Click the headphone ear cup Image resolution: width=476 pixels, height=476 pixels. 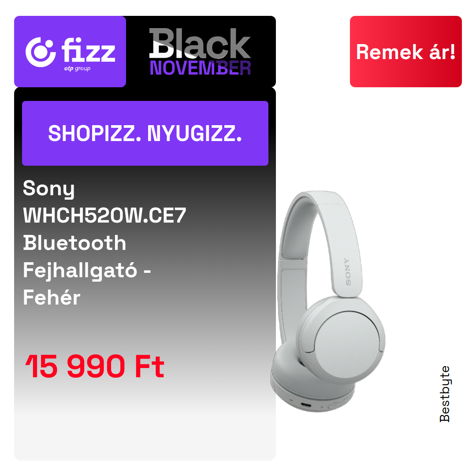342,339
